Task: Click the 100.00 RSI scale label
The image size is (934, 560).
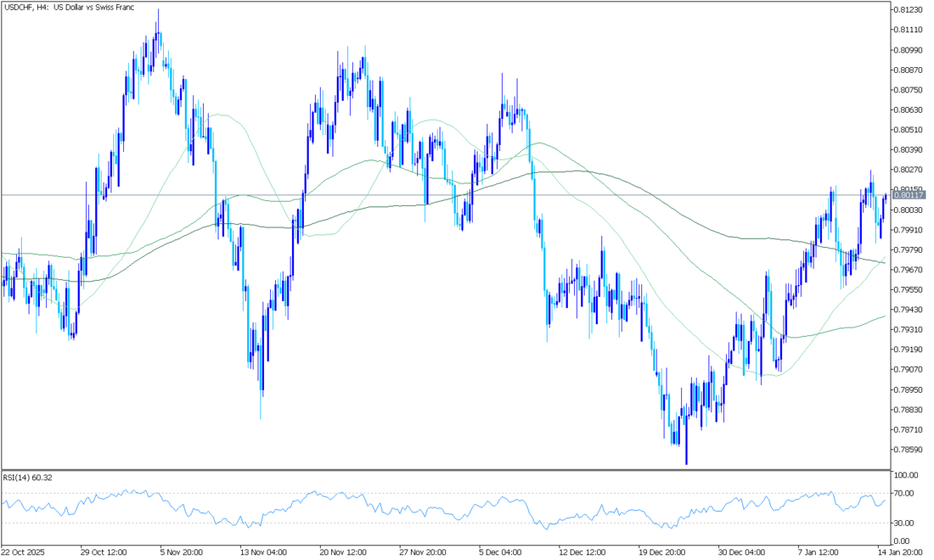Action: tap(905, 475)
